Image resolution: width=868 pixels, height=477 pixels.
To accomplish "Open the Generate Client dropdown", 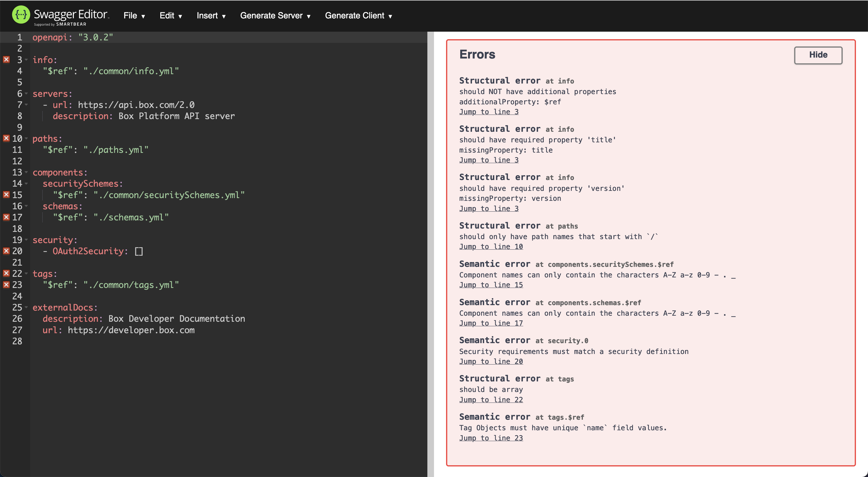I will (358, 15).
